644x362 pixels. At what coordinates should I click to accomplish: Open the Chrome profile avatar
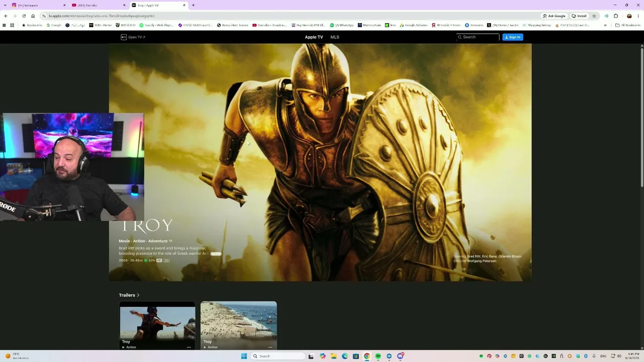(629, 16)
